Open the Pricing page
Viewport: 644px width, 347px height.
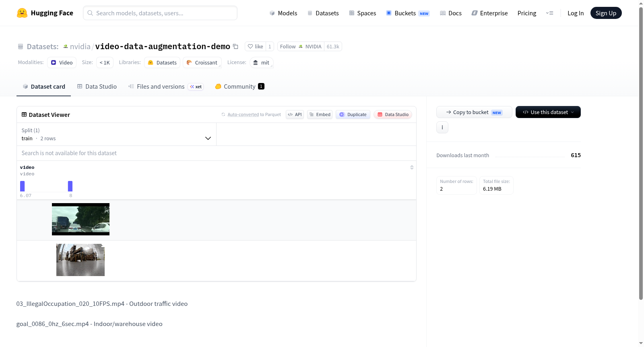coord(527,13)
